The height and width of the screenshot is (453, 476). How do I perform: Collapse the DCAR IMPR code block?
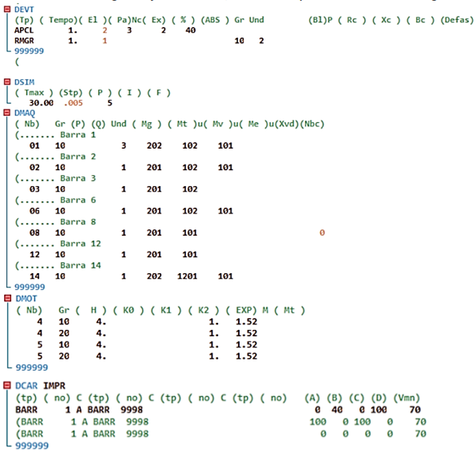click(x=7, y=386)
